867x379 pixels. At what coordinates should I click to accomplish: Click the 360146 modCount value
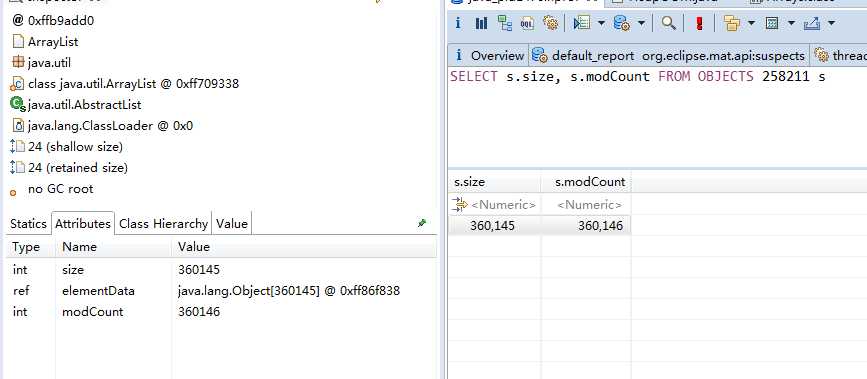[x=199, y=311]
